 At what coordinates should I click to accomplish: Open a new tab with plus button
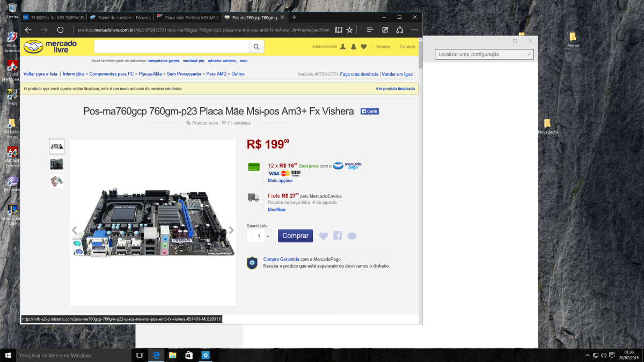pyautogui.click(x=294, y=17)
